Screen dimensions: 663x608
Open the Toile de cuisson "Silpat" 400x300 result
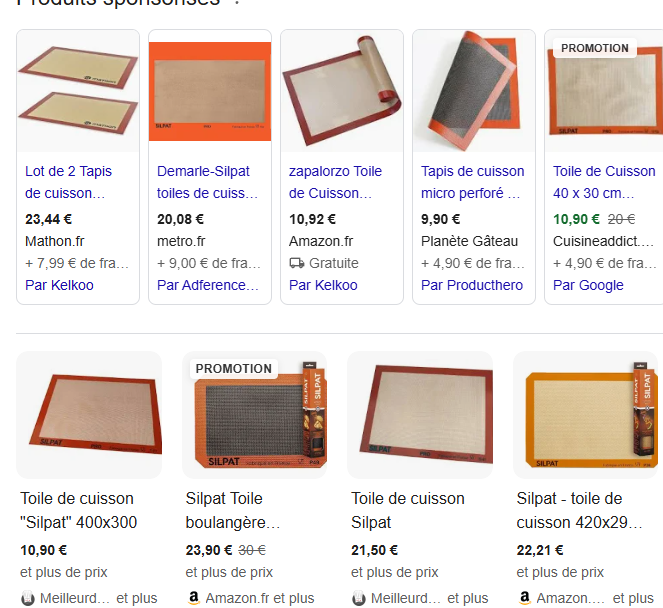point(79,510)
